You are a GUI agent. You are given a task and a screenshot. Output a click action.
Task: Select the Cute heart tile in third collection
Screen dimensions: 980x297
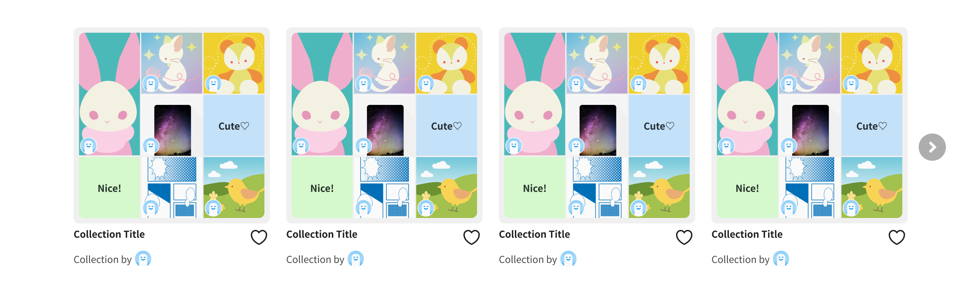pyautogui.click(x=659, y=125)
